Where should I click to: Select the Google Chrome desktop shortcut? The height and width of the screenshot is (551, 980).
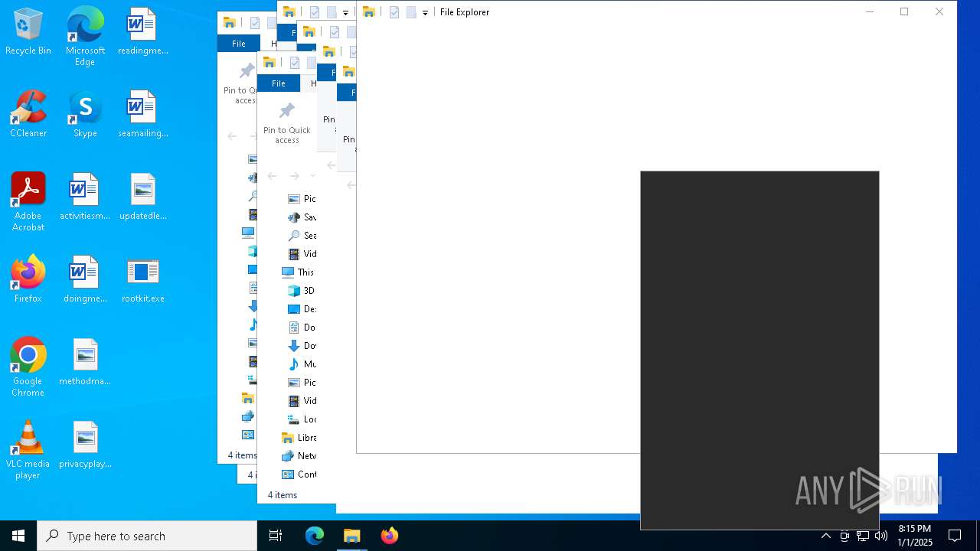28,367
